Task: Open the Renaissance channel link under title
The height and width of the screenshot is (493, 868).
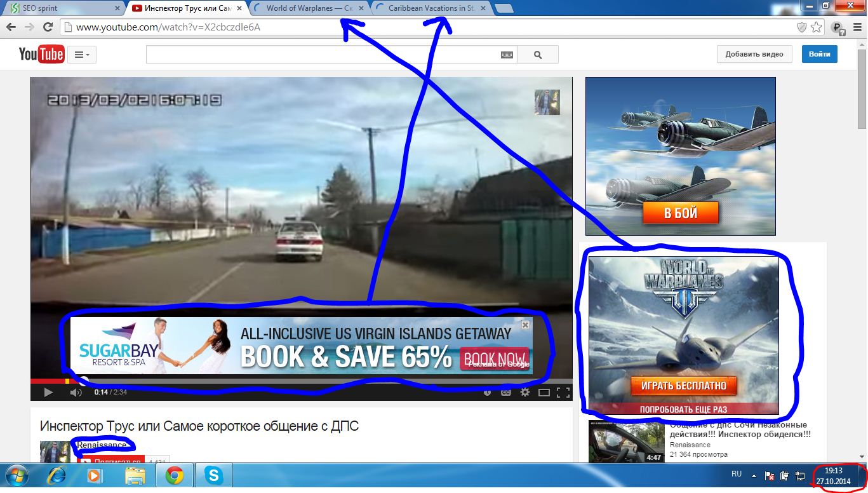Action: click(102, 445)
